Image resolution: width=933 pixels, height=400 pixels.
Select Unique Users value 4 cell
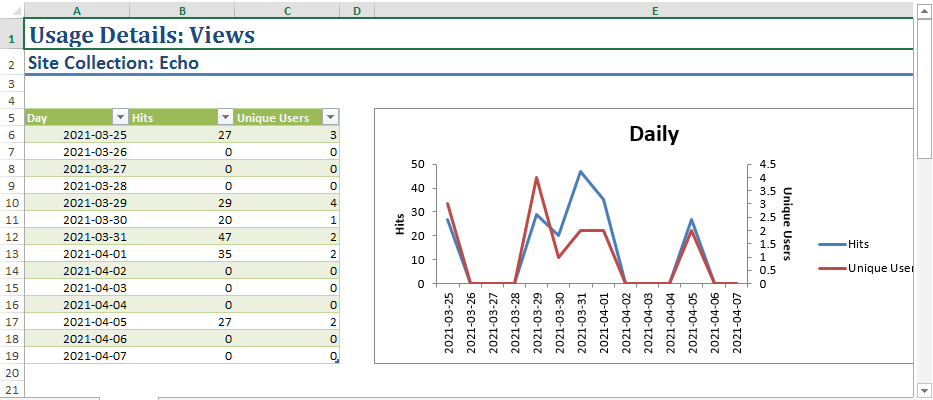[x=287, y=203]
